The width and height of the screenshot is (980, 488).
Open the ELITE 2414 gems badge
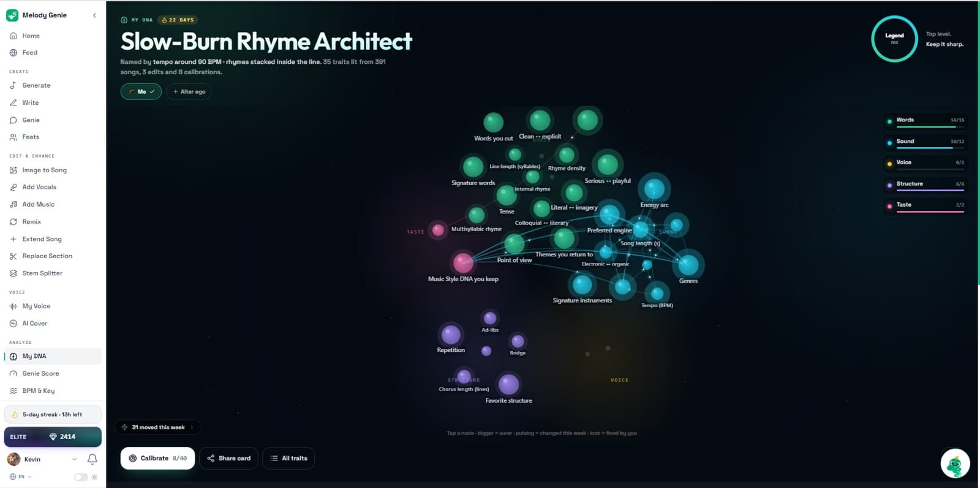53,437
